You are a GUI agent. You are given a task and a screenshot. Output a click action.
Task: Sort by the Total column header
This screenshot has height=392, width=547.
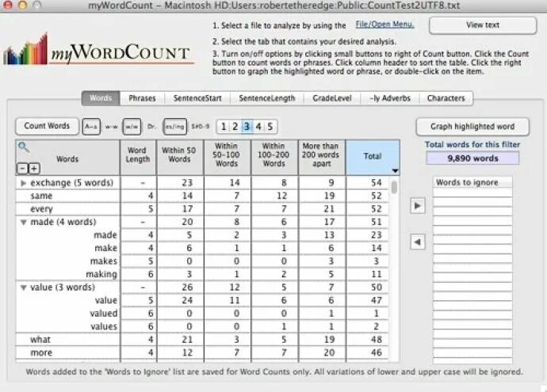coord(373,158)
